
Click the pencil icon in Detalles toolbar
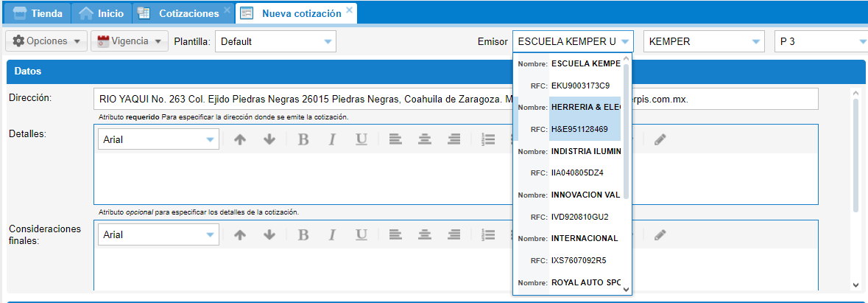660,139
